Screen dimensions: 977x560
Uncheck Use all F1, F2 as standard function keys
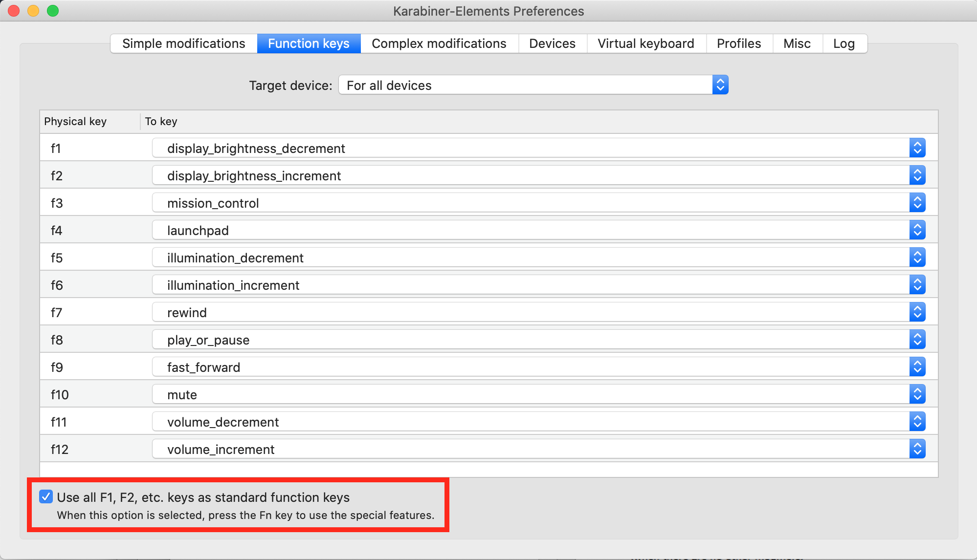pyautogui.click(x=46, y=497)
